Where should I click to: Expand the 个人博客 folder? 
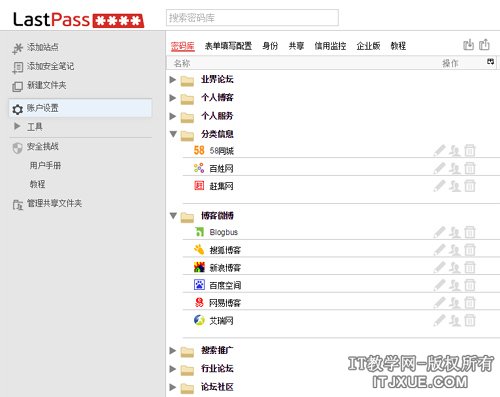[173, 98]
